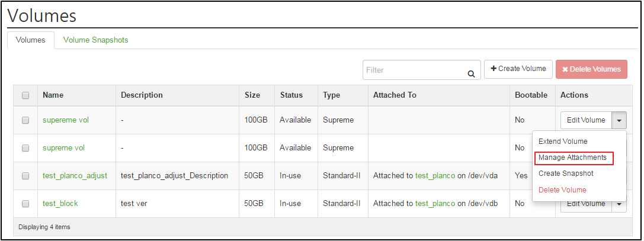Open the test_planco link in the /dev/vdb row
Screen dimensions: 644x241
[x=435, y=204]
